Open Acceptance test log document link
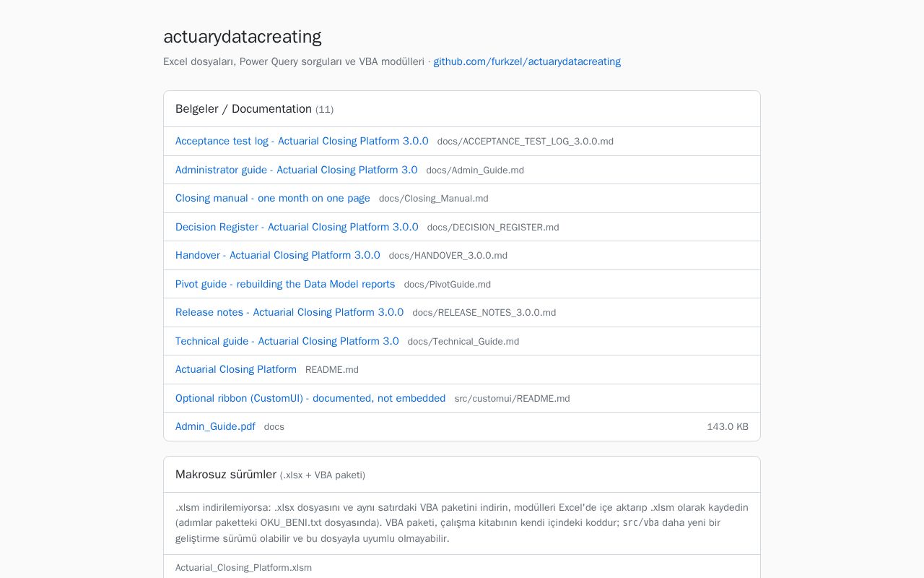The image size is (924, 578). point(302,141)
